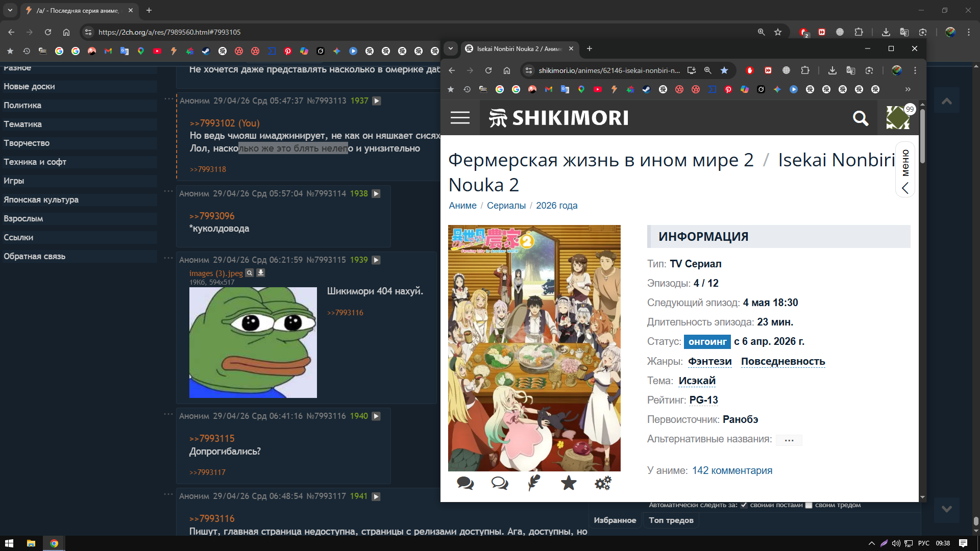Viewport: 980px width, 551px height.
Task: Click the download icon next to images (3).jpeg
Action: click(x=260, y=273)
